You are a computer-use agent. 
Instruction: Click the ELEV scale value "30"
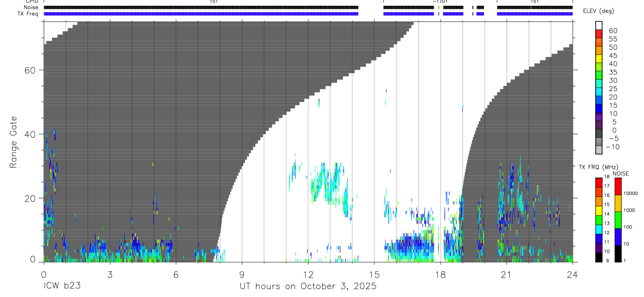613,80
